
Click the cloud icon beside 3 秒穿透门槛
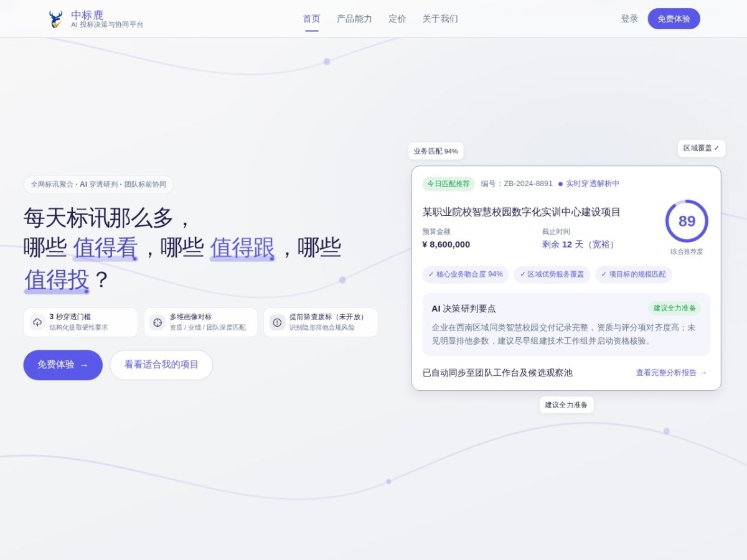pos(37,322)
